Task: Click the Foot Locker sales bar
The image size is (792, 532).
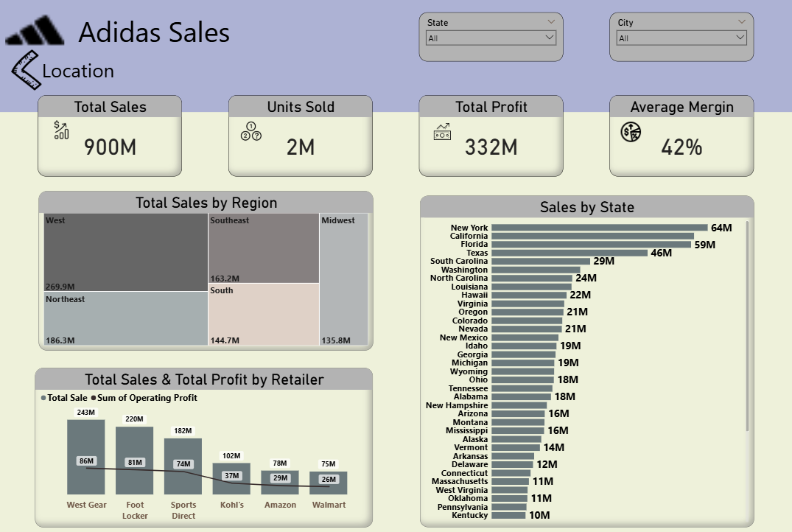Action: tap(134, 461)
